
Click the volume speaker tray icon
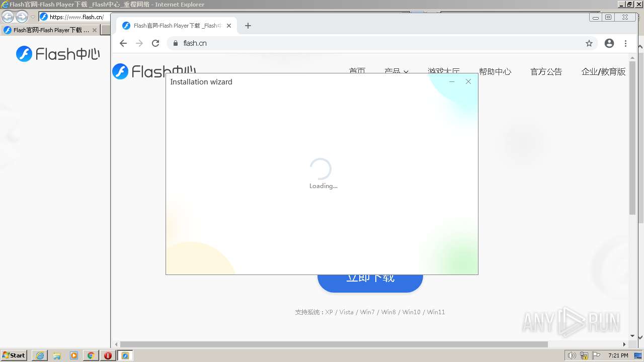(x=572, y=355)
